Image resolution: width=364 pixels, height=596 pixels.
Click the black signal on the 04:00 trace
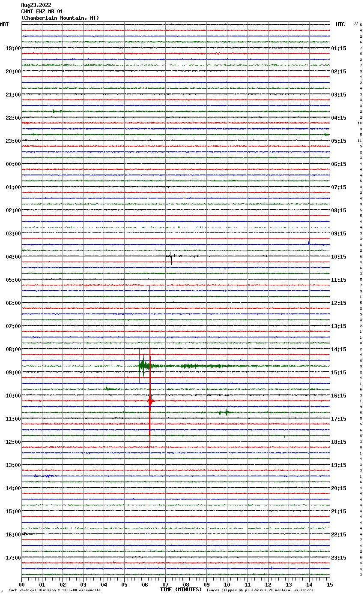click(x=171, y=256)
